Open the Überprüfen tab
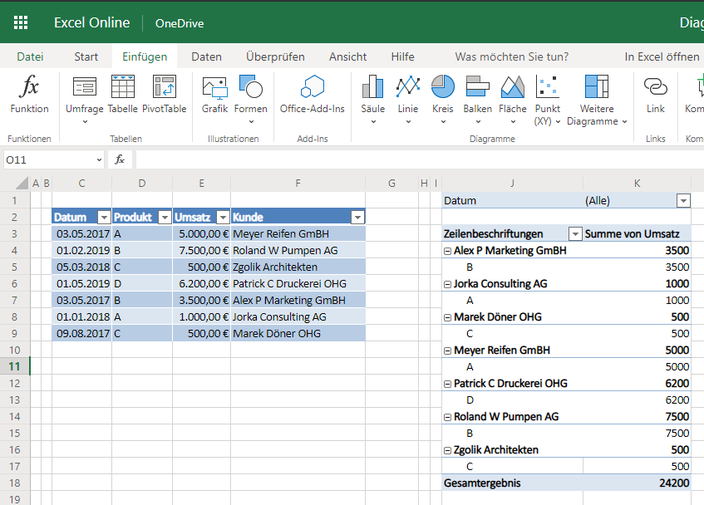This screenshot has height=505, width=704. click(275, 57)
